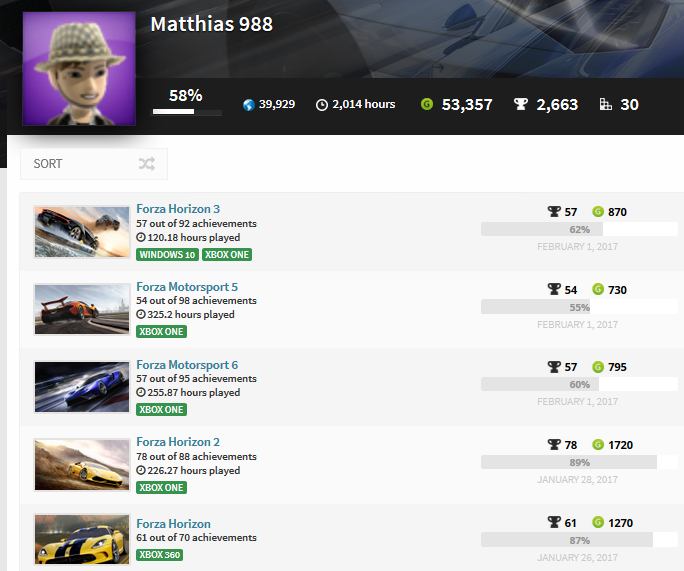Screen dimensions: 684x571
Task: Click the 55% progress bar
Action: click(x=579, y=307)
